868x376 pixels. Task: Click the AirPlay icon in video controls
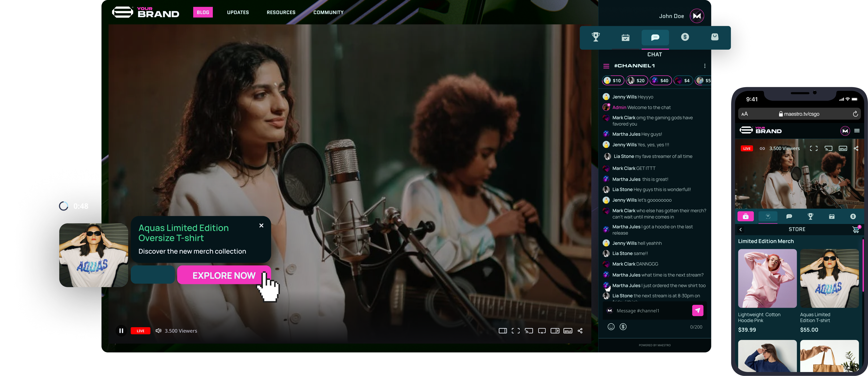coord(542,331)
